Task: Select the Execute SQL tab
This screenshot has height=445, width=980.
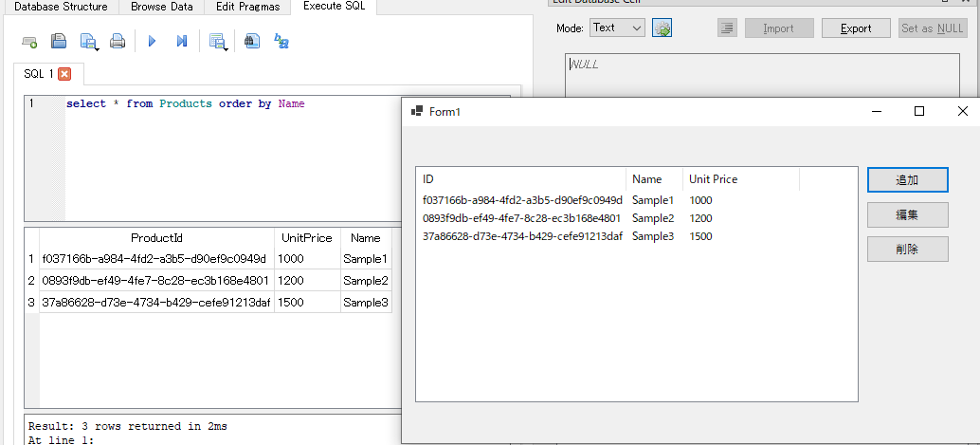Action: click(334, 7)
